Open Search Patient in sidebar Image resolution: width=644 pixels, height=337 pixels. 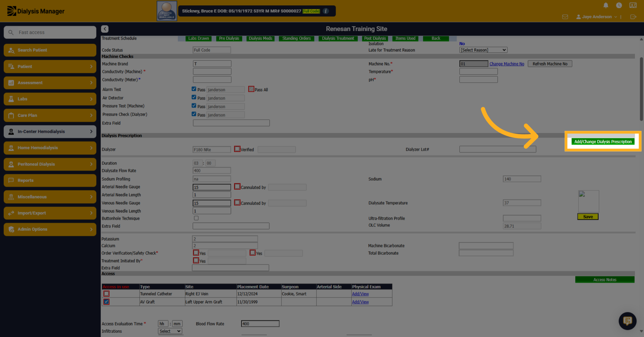(50, 50)
